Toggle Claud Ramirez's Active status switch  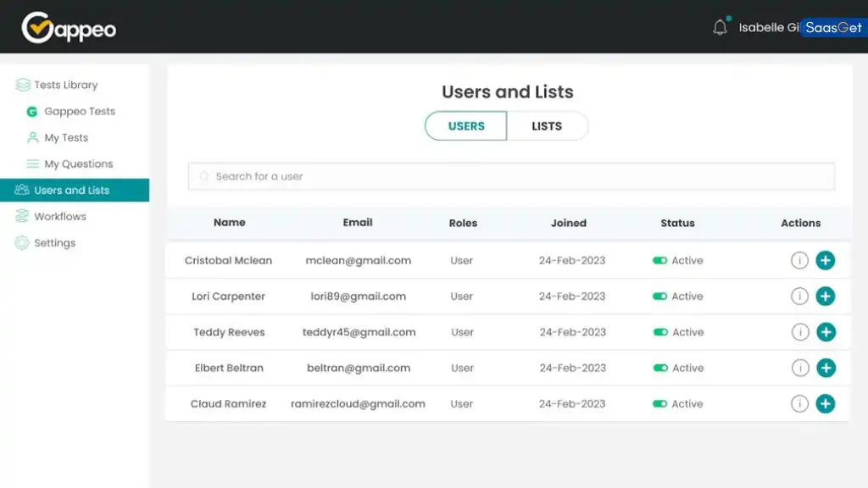click(x=661, y=403)
